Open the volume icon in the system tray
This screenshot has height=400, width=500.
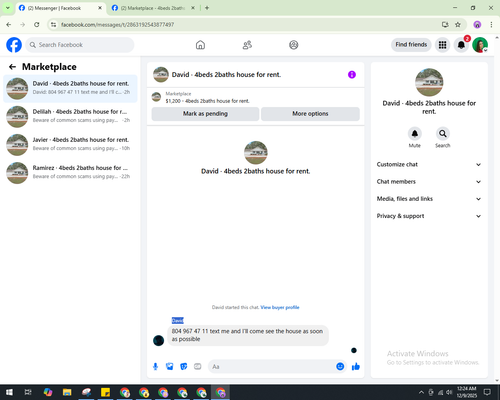point(449,392)
